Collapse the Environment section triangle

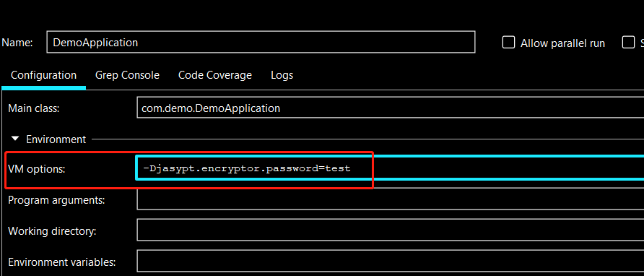[x=15, y=139]
